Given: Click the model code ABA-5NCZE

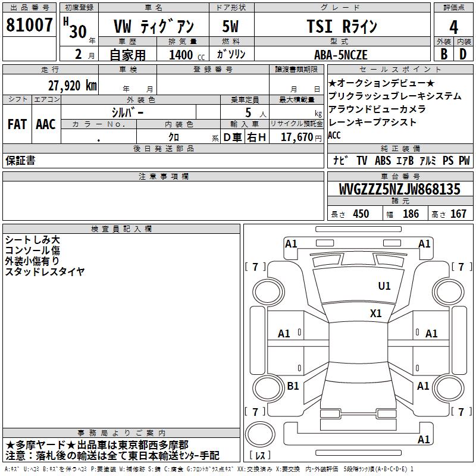Looking at the screenshot, I should (341, 55).
